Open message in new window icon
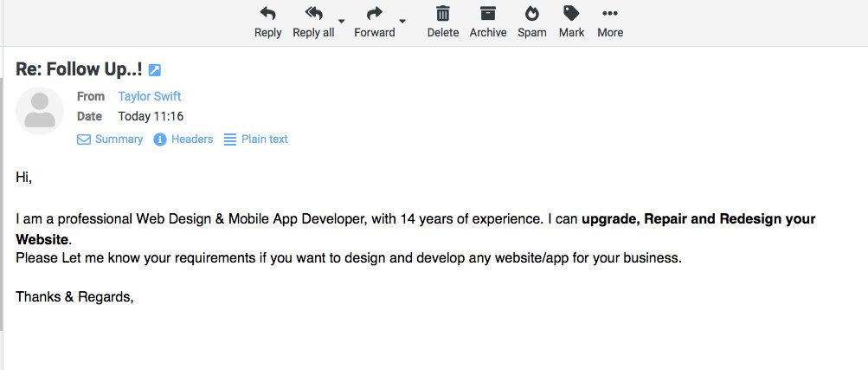The height and width of the screenshot is (370, 868). (154, 70)
